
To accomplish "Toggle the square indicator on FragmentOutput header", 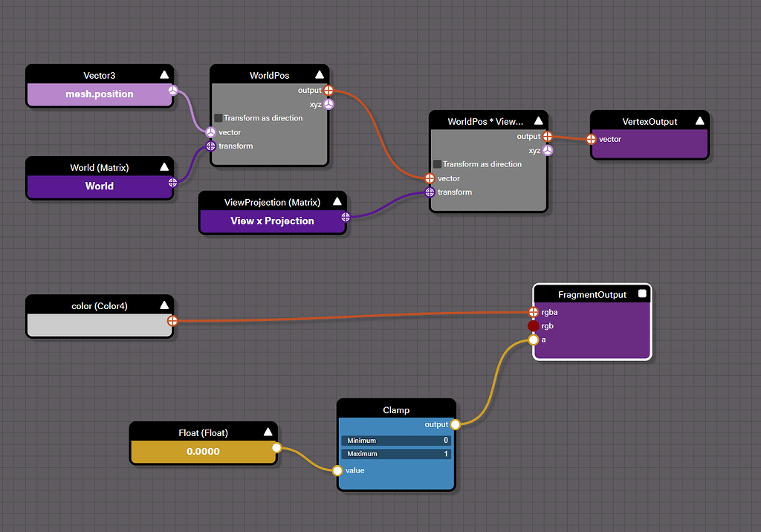I will click(x=644, y=293).
